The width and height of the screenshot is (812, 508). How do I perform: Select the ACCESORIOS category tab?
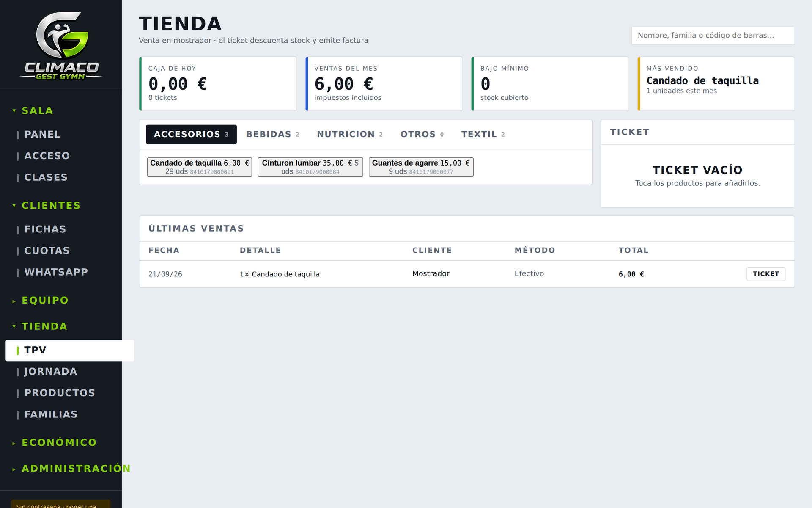pyautogui.click(x=191, y=134)
